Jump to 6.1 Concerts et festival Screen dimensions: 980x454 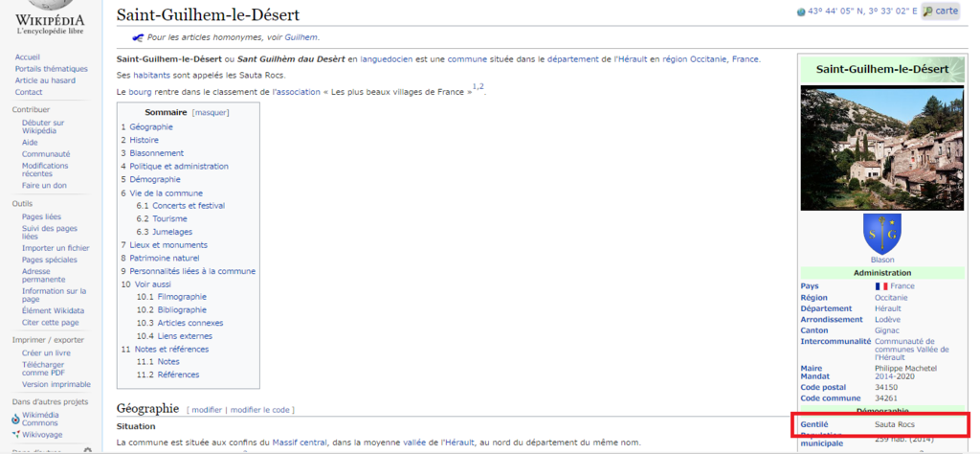tap(181, 206)
